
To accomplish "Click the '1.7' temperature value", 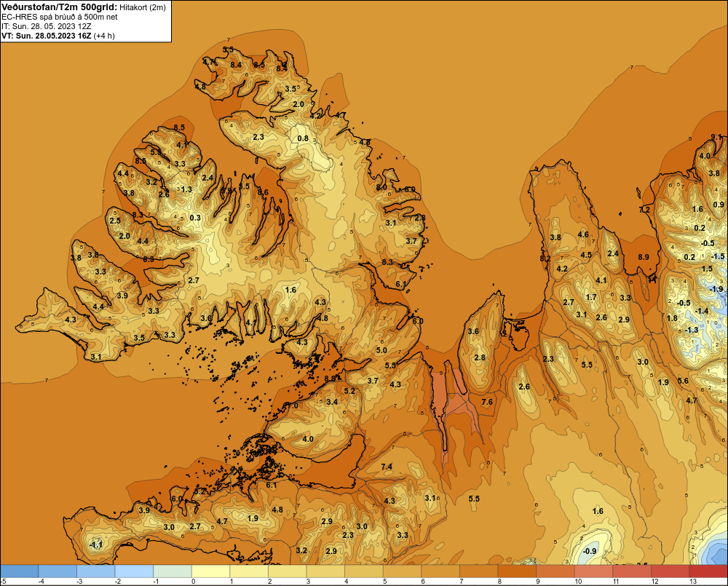I will pos(591,297).
